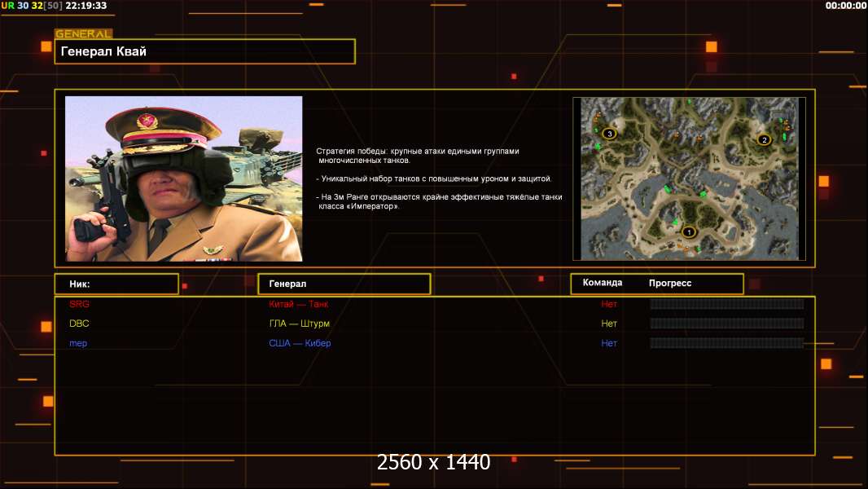Select the «Прогресс» column header

[670, 283]
